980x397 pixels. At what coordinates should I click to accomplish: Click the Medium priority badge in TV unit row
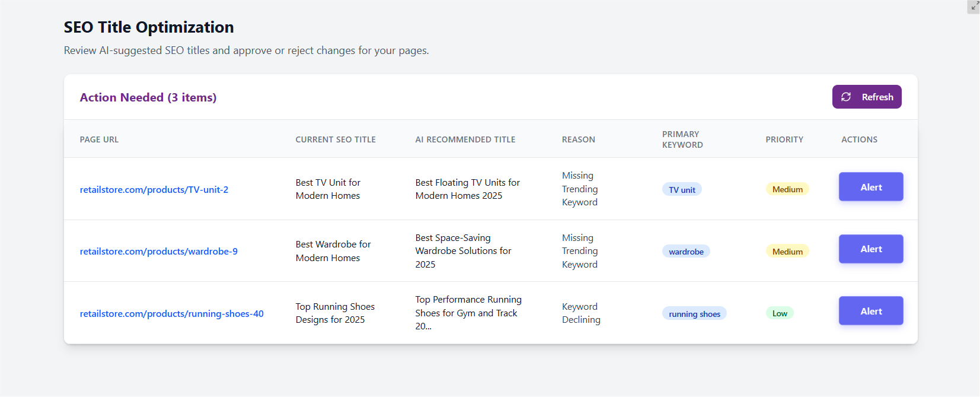pyautogui.click(x=787, y=189)
